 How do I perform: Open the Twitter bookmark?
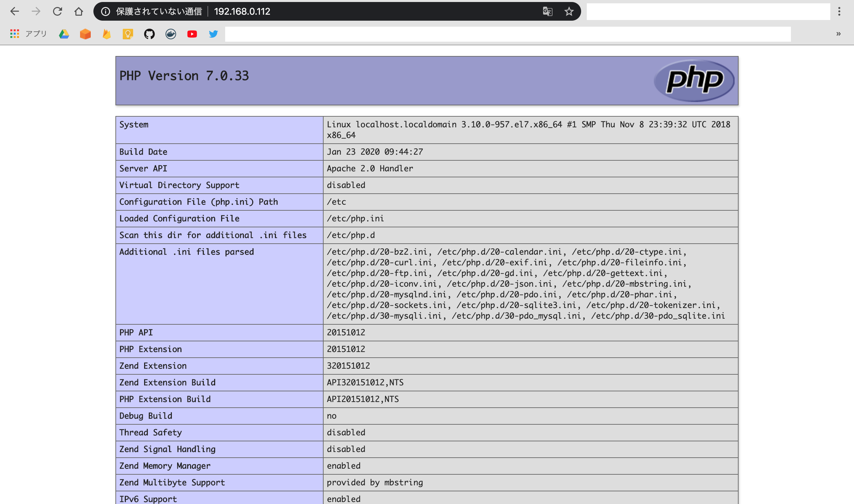click(x=213, y=34)
